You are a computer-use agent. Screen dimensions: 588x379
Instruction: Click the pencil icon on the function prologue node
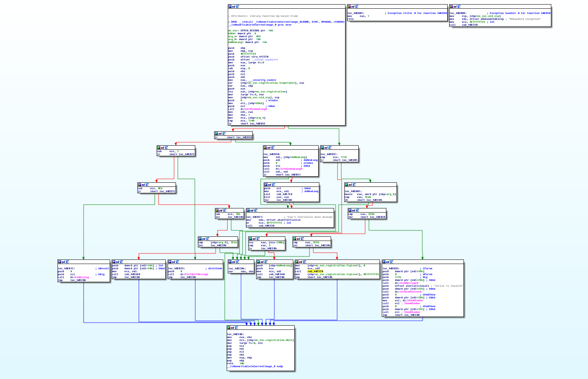[x=234, y=6]
